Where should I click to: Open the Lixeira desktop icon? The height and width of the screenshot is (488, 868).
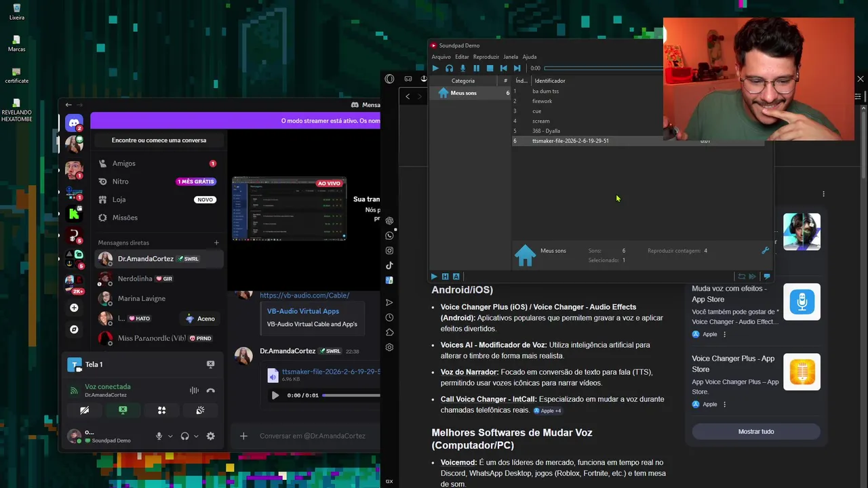tap(17, 12)
